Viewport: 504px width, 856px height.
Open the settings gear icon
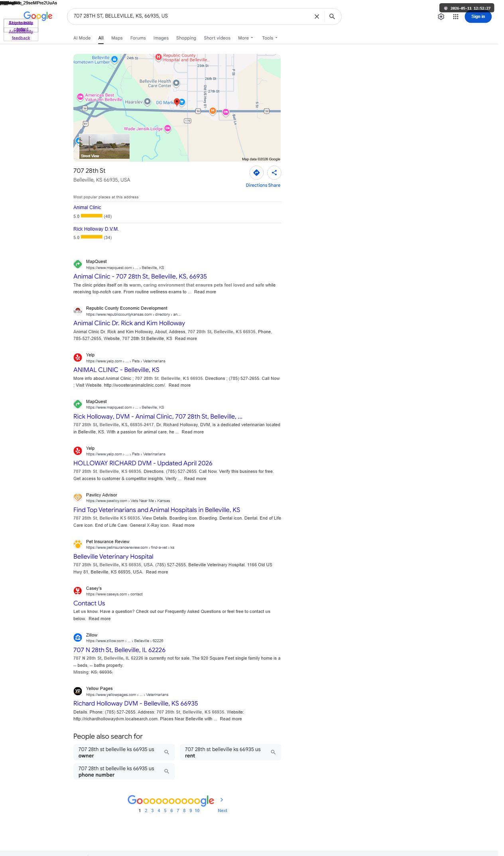tap(441, 17)
